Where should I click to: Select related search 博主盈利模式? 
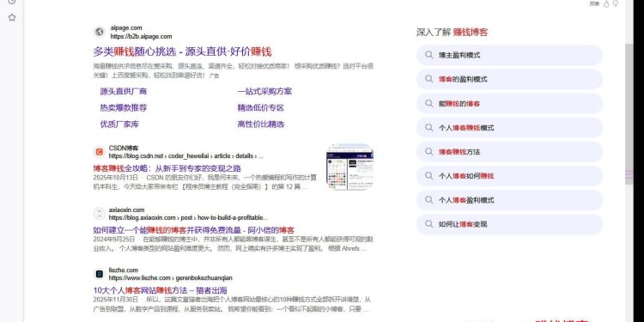(509, 55)
